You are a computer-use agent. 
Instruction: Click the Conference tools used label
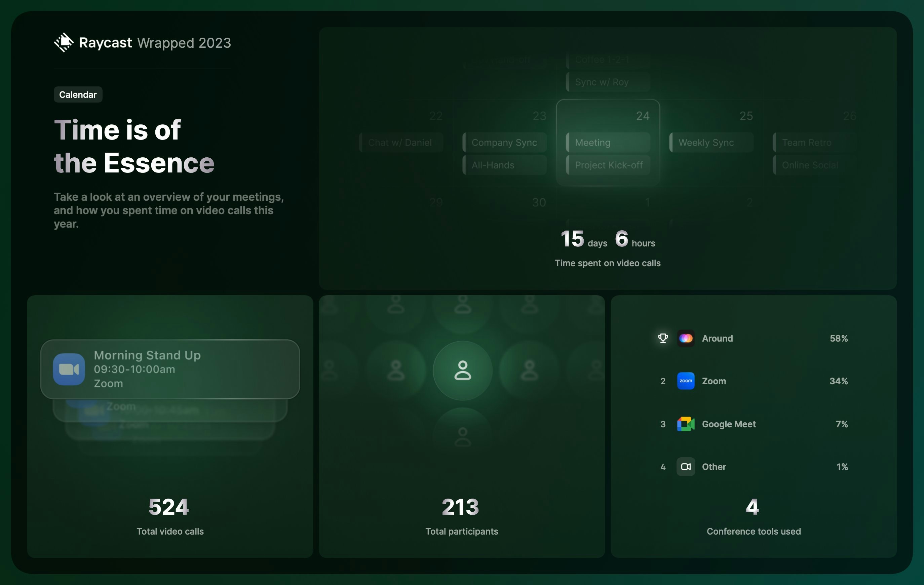tap(754, 531)
